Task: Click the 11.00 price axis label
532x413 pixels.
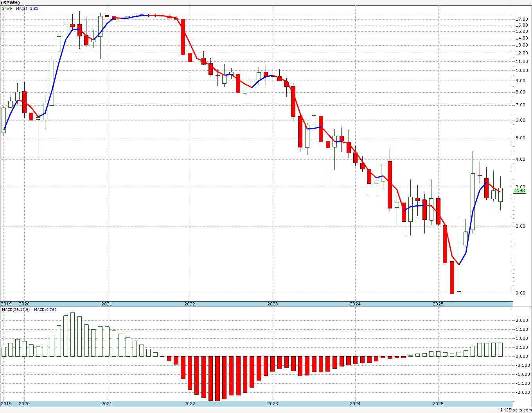Action: (x=521, y=61)
